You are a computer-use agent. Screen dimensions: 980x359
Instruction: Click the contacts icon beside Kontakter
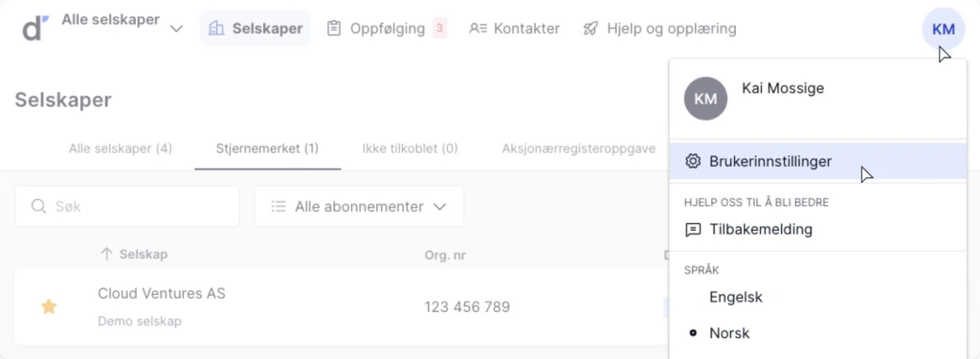pos(479,28)
